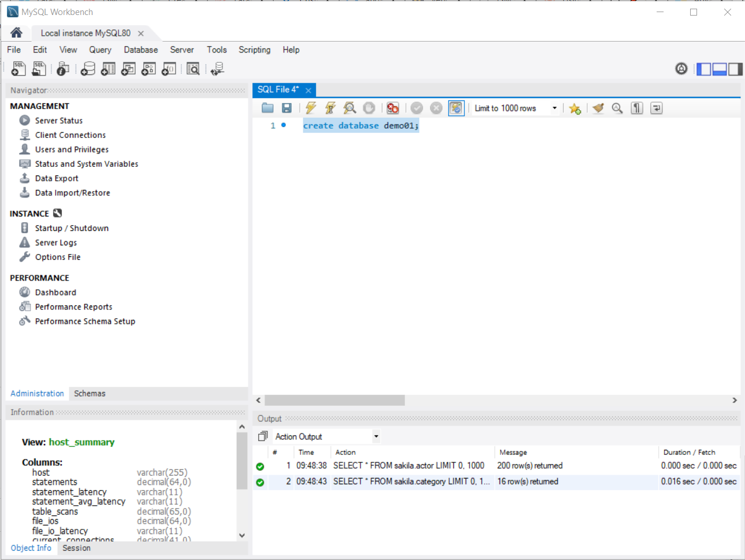Viewport: 745px width, 560px height.
Task: Open Server Logs
Action: pyautogui.click(x=55, y=242)
